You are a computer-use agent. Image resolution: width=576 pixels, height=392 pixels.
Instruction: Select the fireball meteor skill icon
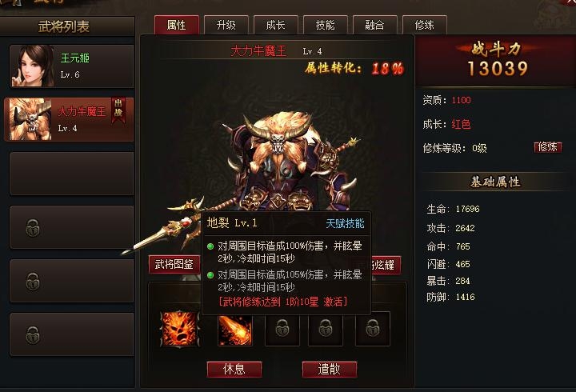[235, 330]
